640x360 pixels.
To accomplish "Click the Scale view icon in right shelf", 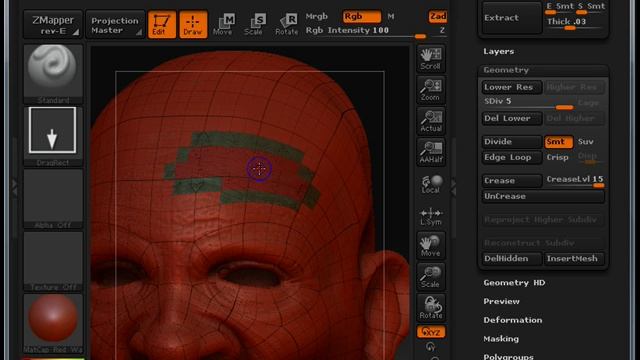I will tap(431, 277).
